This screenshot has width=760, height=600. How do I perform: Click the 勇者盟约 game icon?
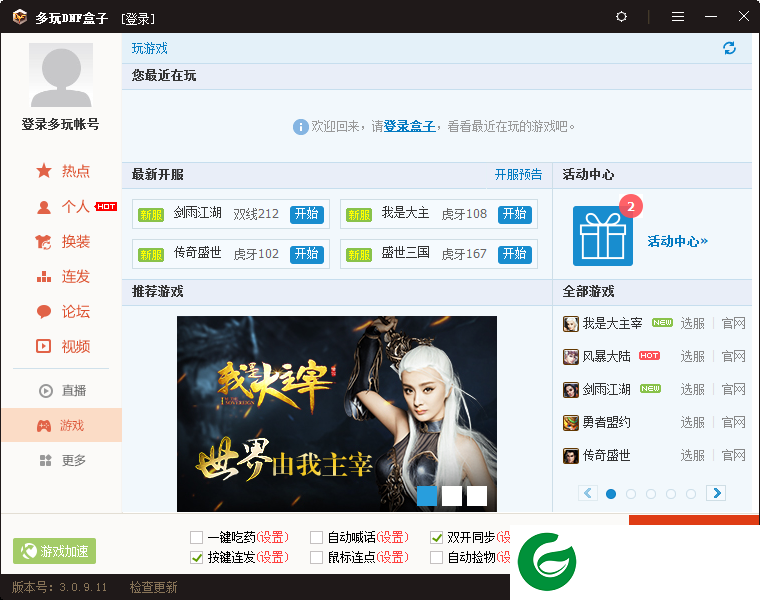point(570,423)
